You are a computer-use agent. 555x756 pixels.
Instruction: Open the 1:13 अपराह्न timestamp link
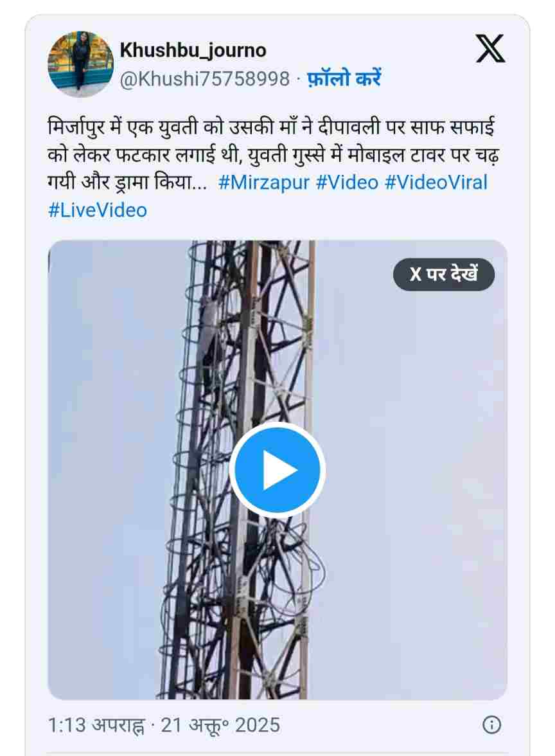pyautogui.click(x=96, y=724)
